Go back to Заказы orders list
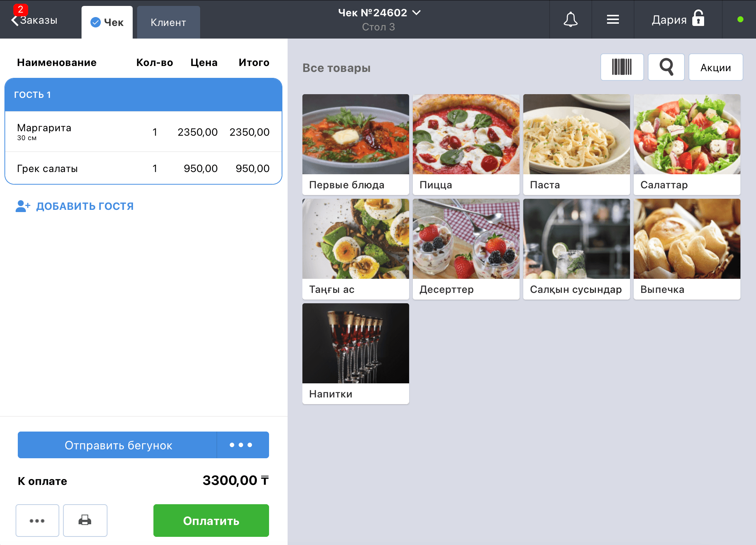This screenshot has height=545, width=756. pyautogui.click(x=34, y=20)
